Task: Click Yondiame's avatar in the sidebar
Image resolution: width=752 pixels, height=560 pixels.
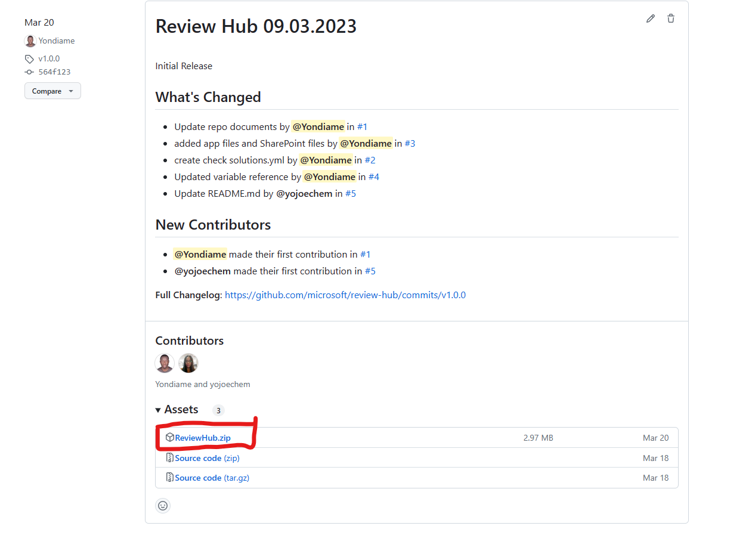Action: pyautogui.click(x=30, y=41)
